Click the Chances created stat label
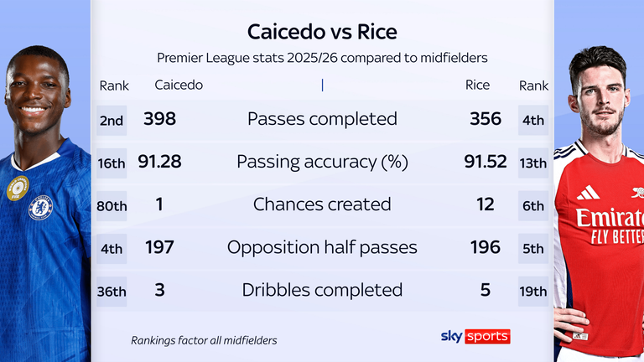Screen dimensions: 644x362 point(322,204)
